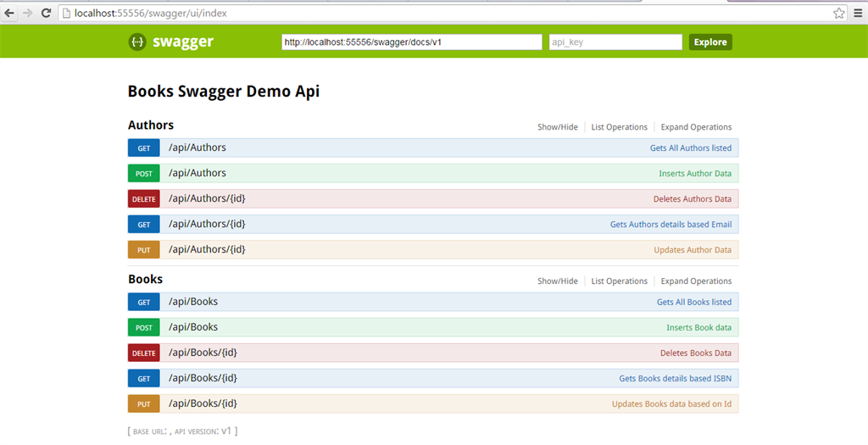Expand Operations for the Authors section
868x445 pixels.
696,127
